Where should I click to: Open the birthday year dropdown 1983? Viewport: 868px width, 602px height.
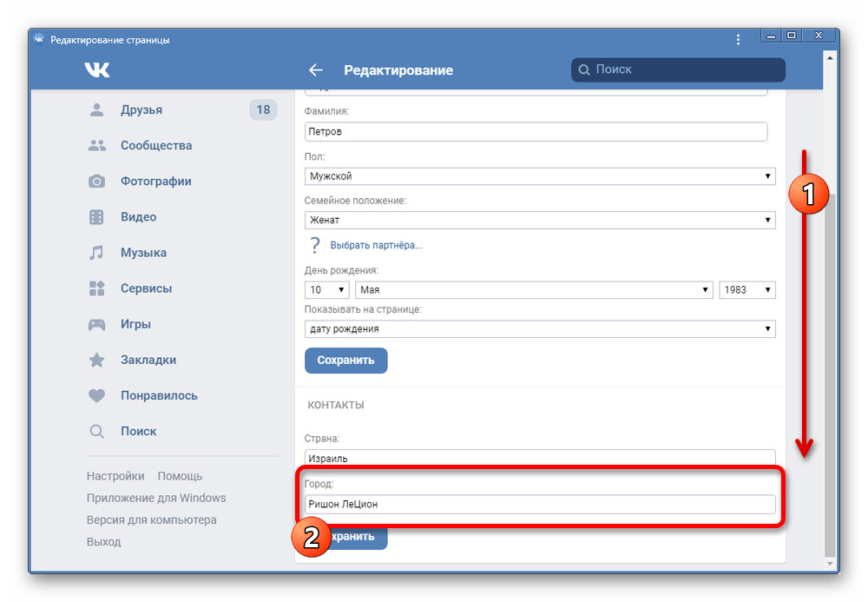[x=746, y=289]
